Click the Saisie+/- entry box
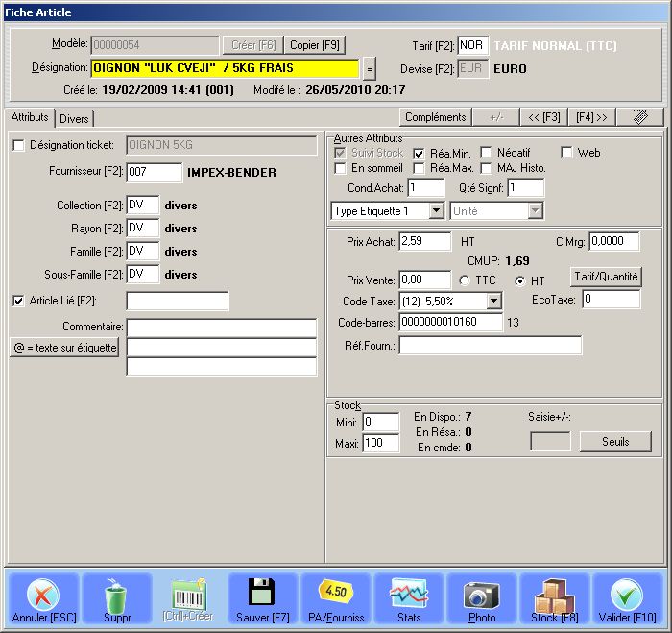The height and width of the screenshot is (633, 672). point(550,442)
